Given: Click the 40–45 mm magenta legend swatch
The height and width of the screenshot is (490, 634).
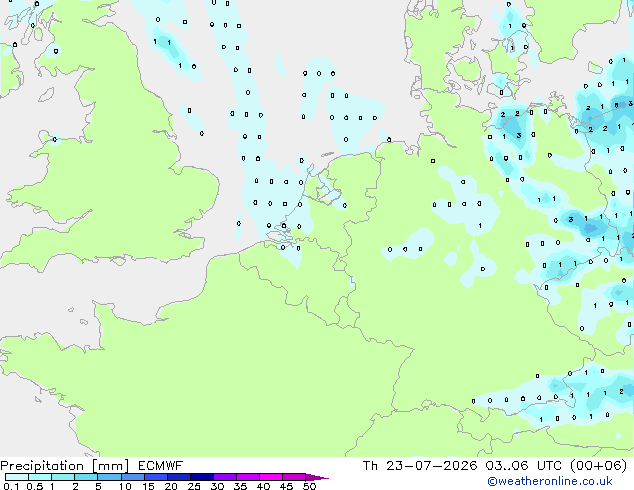Looking at the screenshot, I should 271,477.
